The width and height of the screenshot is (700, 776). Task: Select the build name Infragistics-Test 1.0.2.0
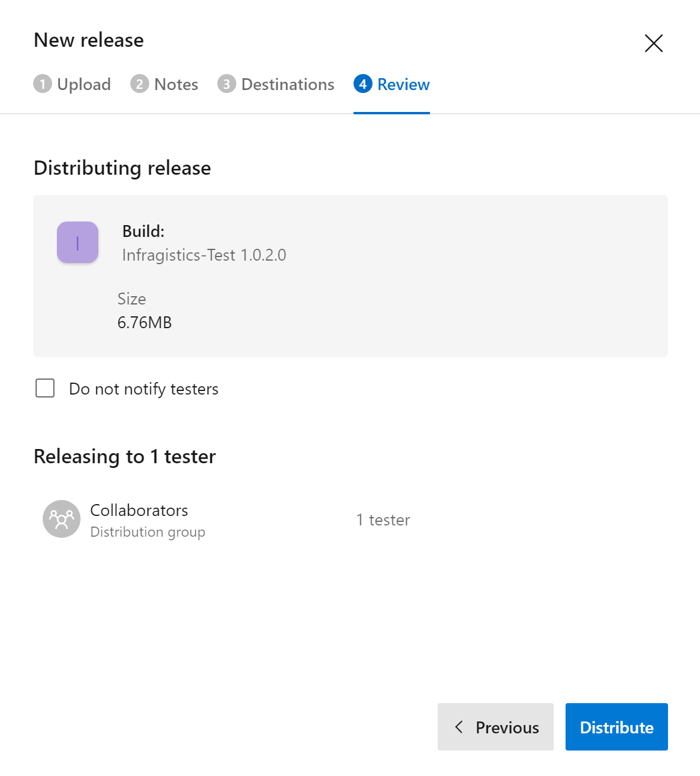(x=203, y=255)
